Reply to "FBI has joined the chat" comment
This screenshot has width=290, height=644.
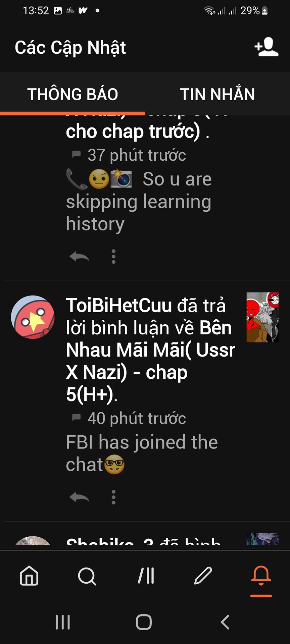coord(79,497)
